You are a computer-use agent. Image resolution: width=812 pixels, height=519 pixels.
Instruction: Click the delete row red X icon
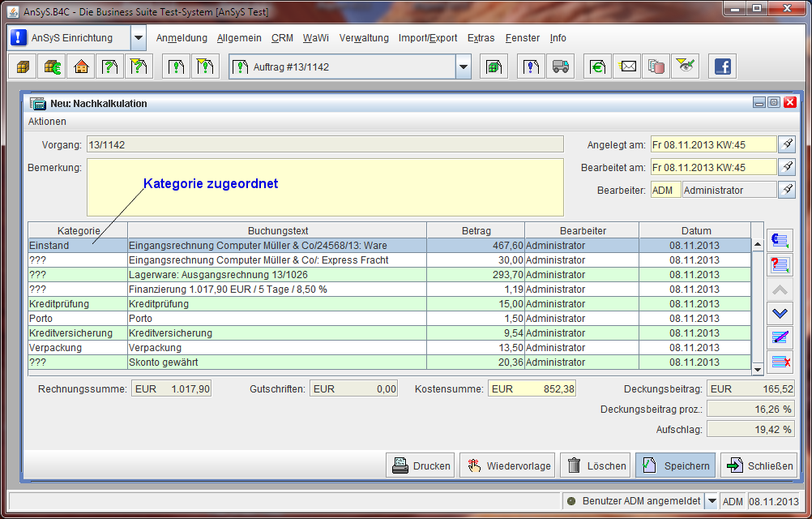tap(781, 362)
